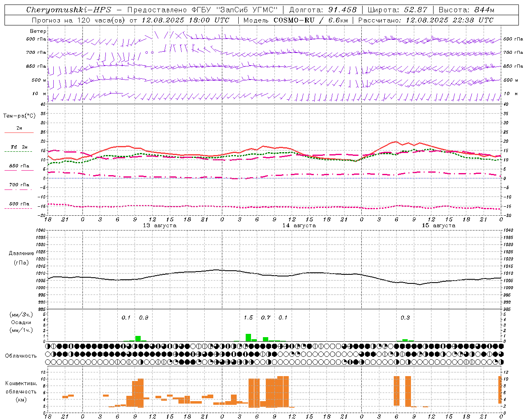Image resolution: width=525 pixels, height=420 pixels.
Task: Click the precipitation value '1.5'
Action: 248,317
